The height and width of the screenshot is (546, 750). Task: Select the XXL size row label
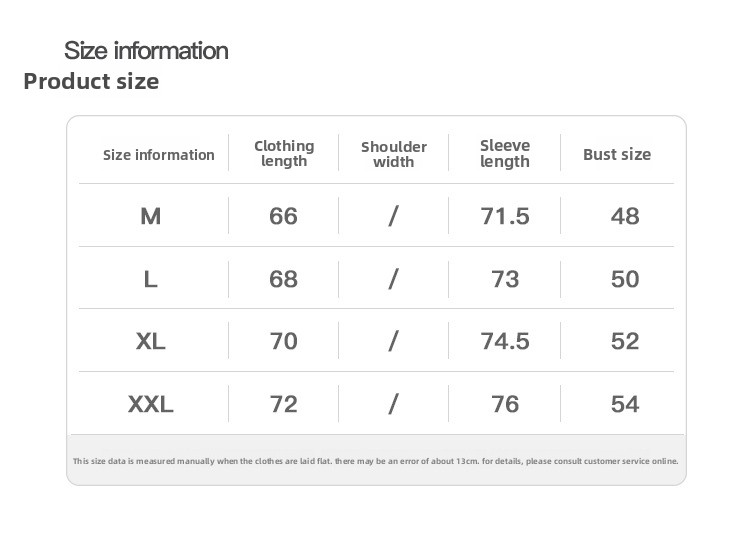(x=151, y=404)
